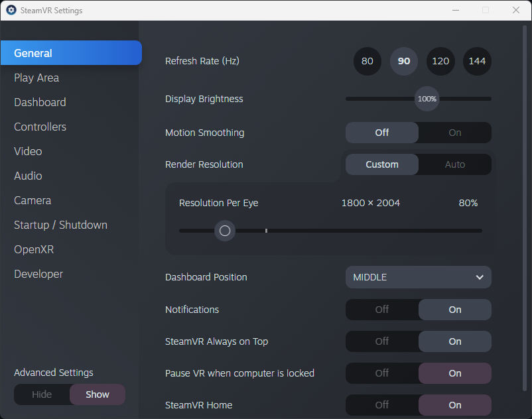Set refresh rate to 120 Hz
The image size is (532, 419).
tap(440, 61)
